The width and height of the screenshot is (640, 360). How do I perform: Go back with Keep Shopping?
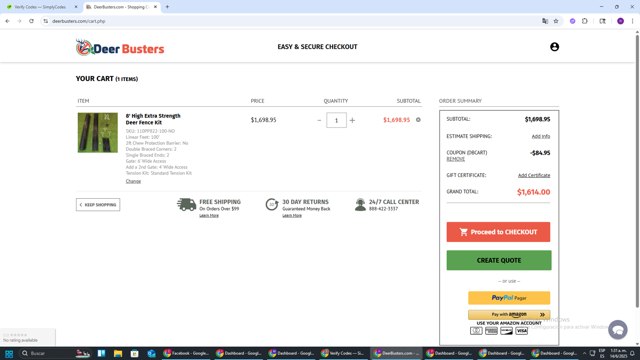point(98,204)
